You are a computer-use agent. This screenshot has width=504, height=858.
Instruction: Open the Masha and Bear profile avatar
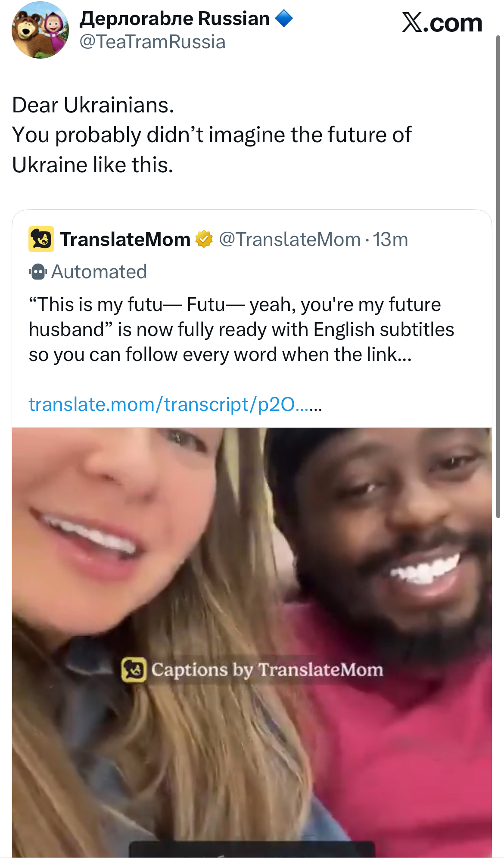click(x=40, y=30)
